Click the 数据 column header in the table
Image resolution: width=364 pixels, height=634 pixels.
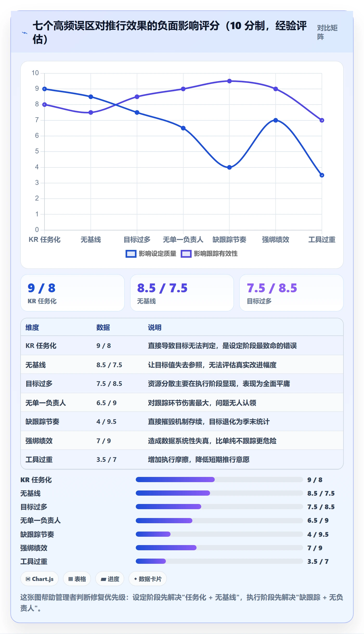click(x=103, y=327)
